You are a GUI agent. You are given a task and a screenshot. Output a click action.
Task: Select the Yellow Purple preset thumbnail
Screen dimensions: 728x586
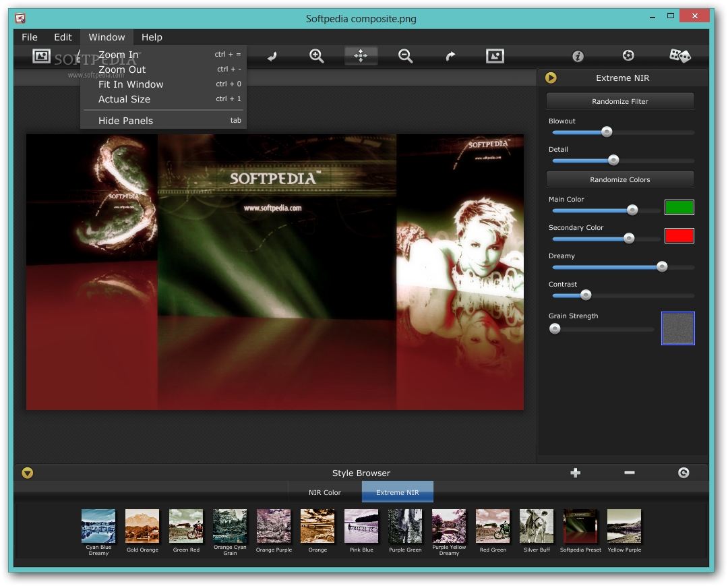pyautogui.click(x=624, y=526)
